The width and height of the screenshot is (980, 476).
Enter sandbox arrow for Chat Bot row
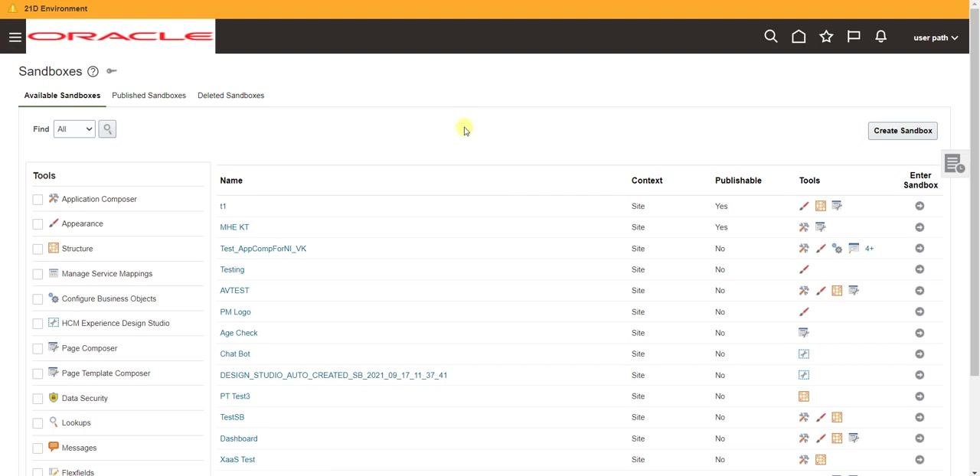pos(920,354)
